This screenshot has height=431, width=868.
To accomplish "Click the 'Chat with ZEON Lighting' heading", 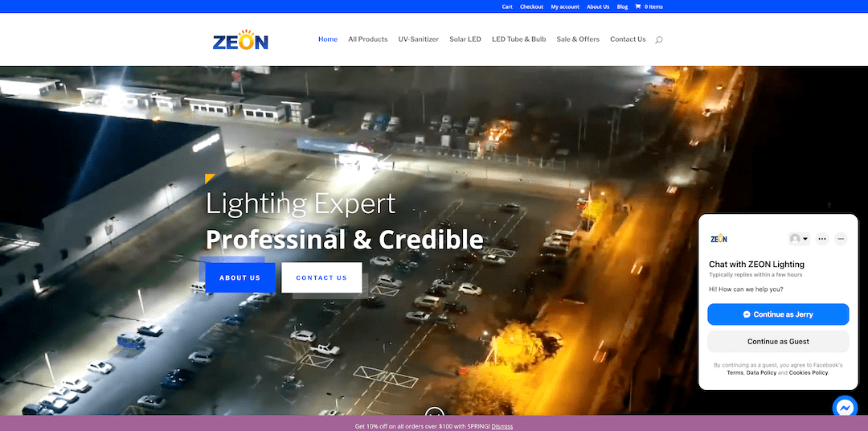I will [757, 265].
